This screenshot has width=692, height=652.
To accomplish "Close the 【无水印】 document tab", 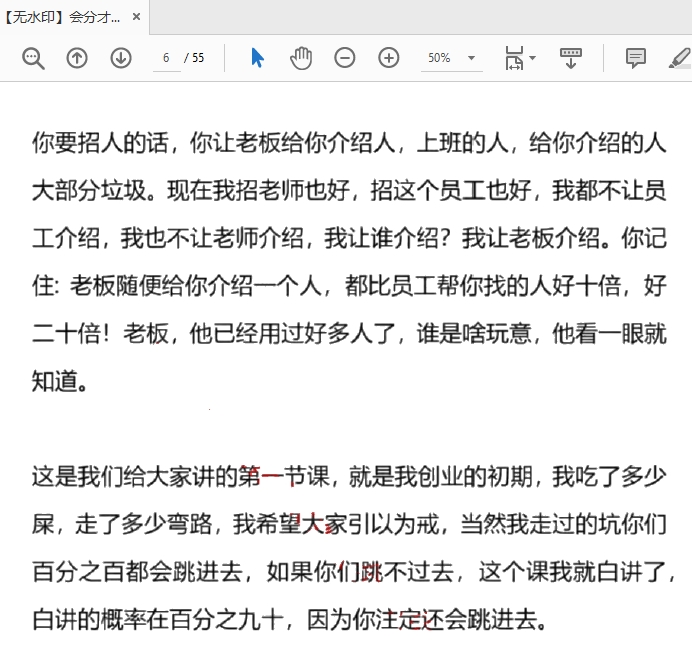I will pos(137,17).
